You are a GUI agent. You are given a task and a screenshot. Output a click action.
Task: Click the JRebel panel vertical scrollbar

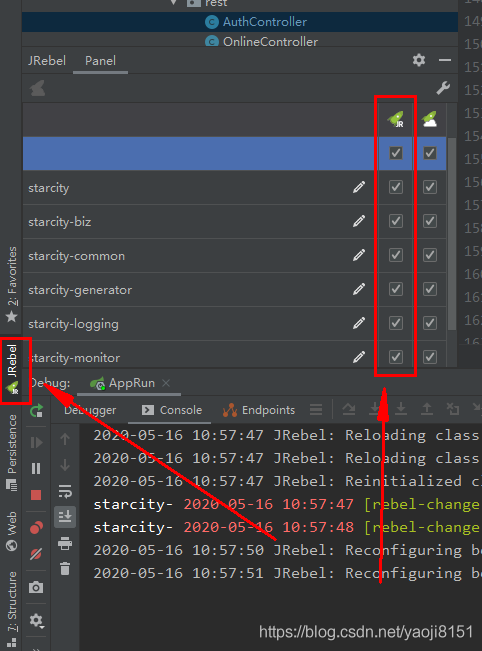coord(452,234)
